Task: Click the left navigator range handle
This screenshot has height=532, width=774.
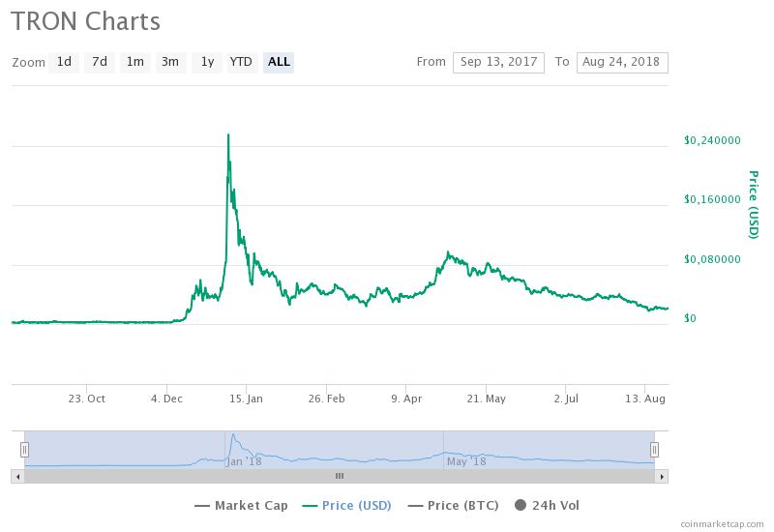Action: pyautogui.click(x=25, y=450)
